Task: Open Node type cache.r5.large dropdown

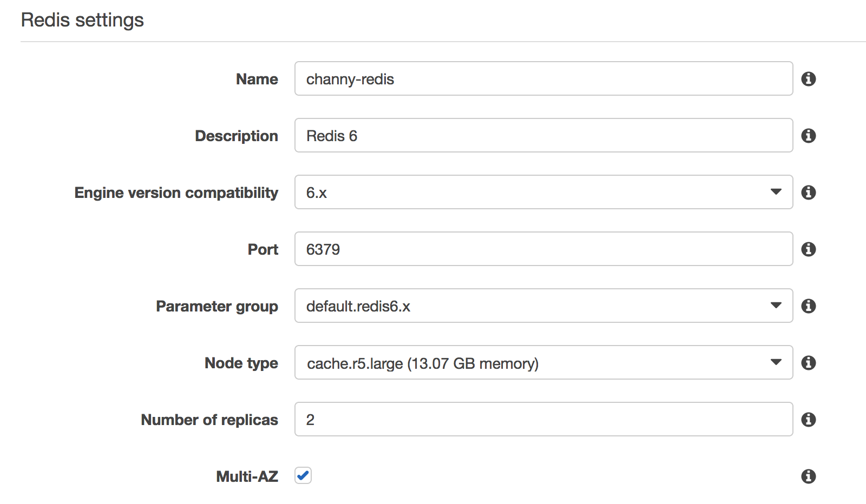Action: coord(544,362)
